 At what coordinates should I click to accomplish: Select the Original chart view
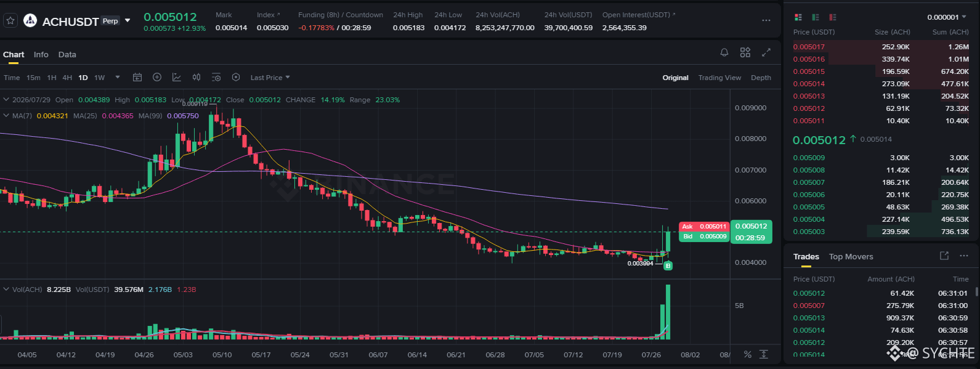tap(676, 78)
